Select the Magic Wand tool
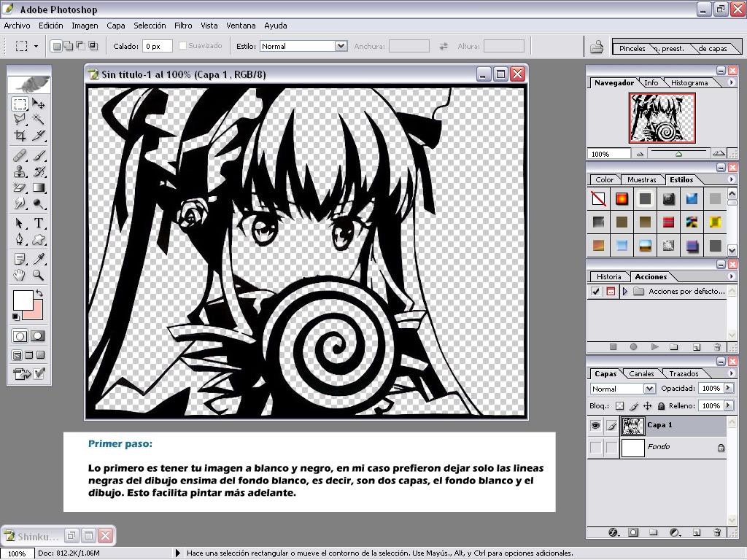This screenshot has width=747, height=560. tap(39, 119)
